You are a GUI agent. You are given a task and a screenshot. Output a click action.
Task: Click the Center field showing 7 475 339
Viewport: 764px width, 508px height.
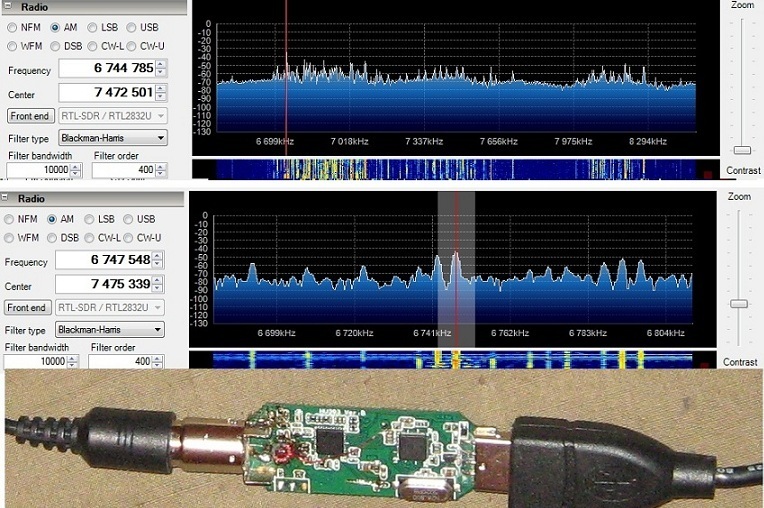(103, 284)
